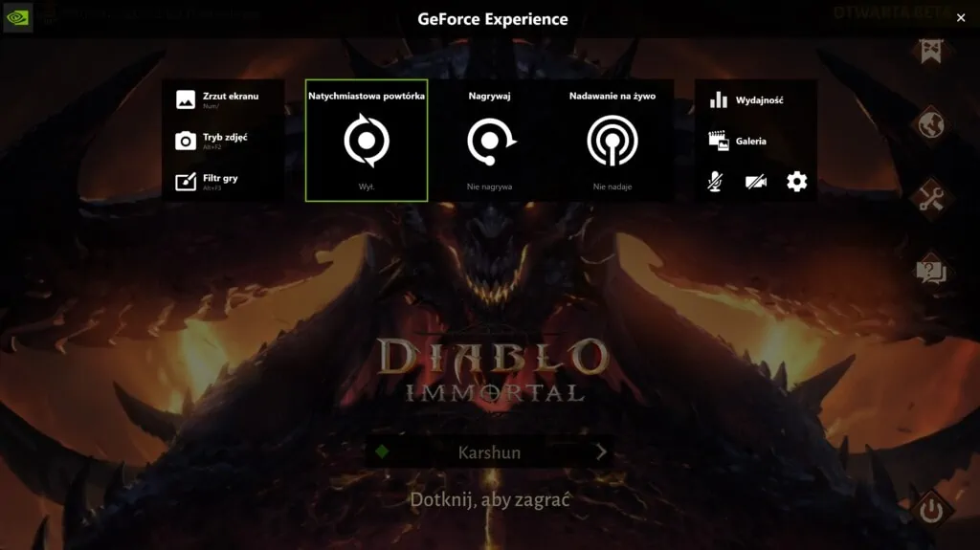The width and height of the screenshot is (980, 550).
Task: Open Natychmiastowa powtórka instant replay panel
Action: pos(367,140)
